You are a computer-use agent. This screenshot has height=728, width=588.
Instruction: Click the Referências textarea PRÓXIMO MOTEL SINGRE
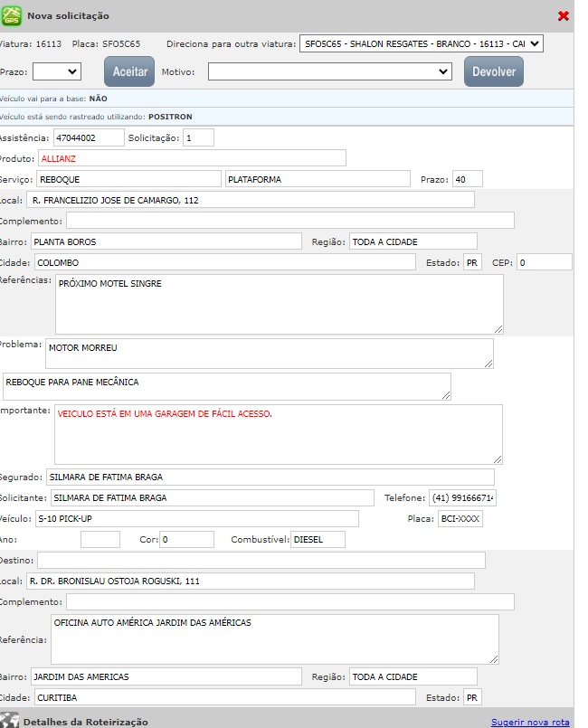click(x=280, y=304)
